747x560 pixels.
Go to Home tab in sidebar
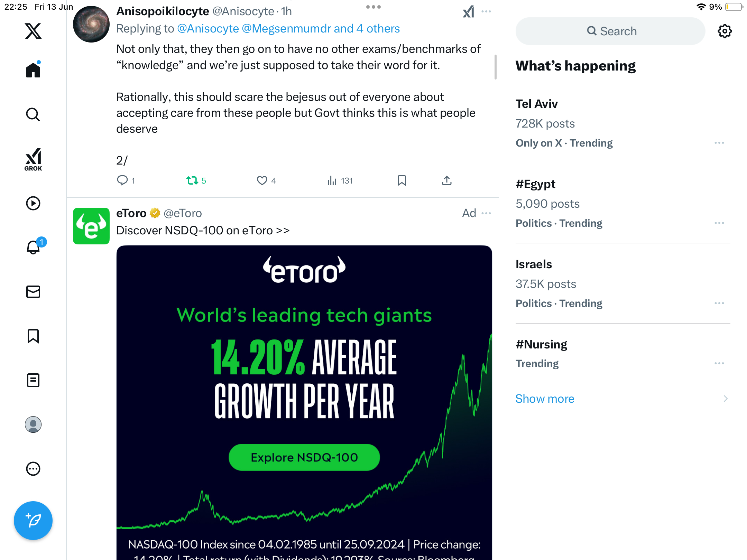point(33,69)
